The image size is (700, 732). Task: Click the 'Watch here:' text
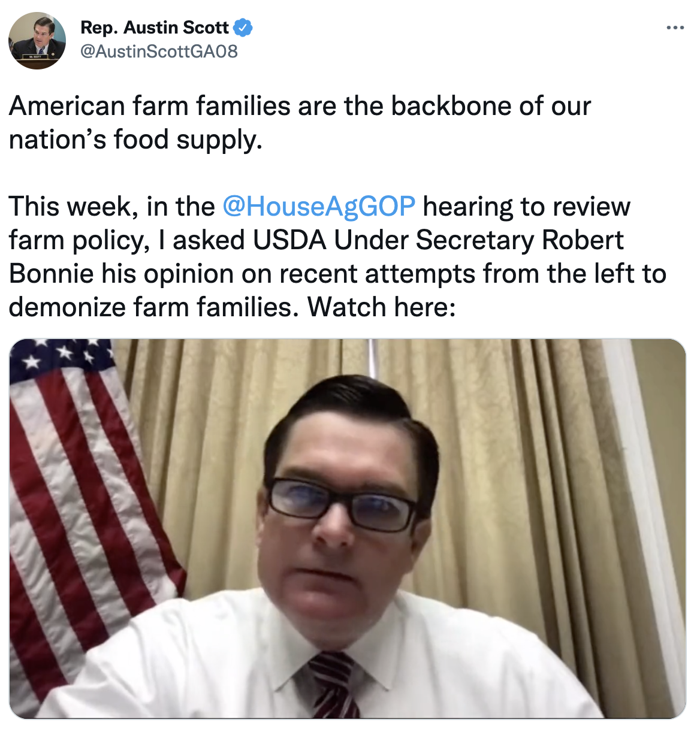click(382, 307)
